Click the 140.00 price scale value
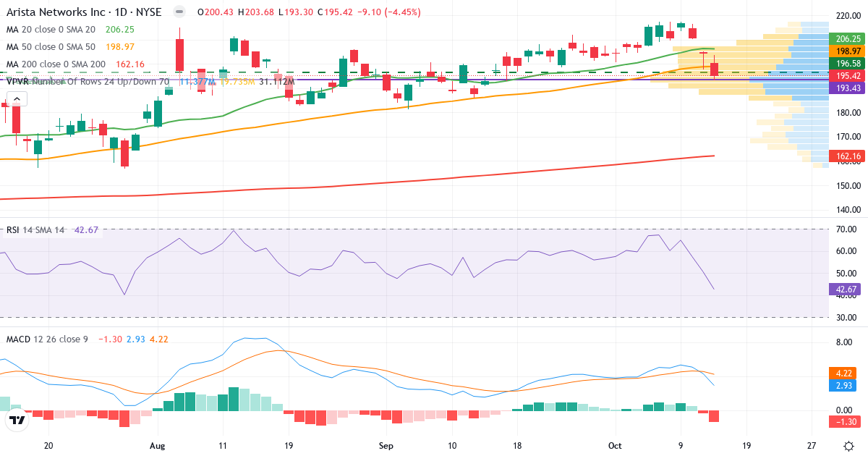The image size is (868, 456). coord(847,210)
